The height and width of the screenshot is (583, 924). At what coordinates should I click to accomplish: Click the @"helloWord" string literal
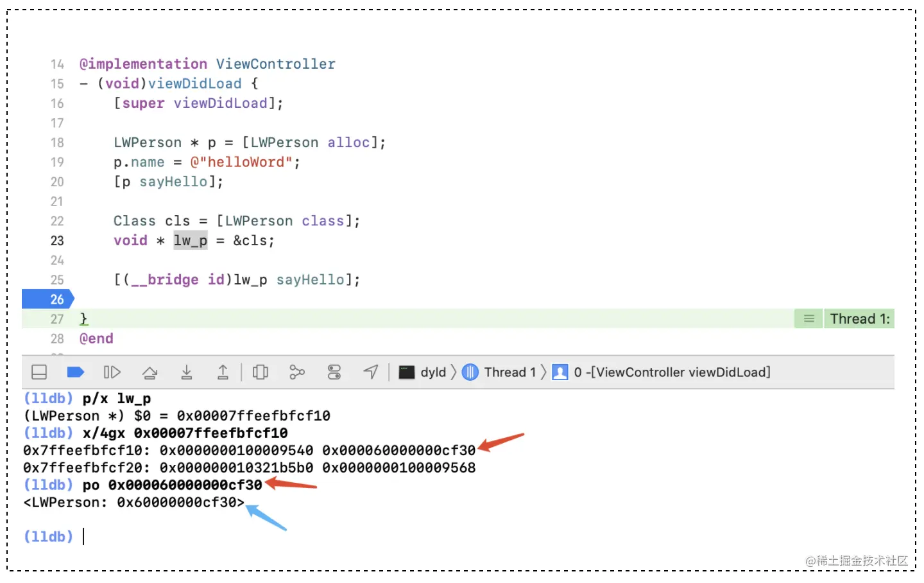(x=241, y=162)
